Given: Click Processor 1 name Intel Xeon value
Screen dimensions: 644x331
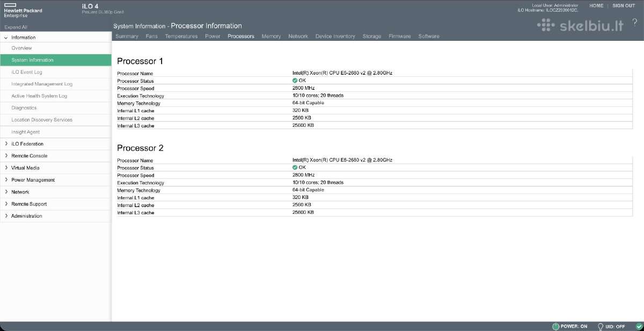Looking at the screenshot, I should point(342,73).
